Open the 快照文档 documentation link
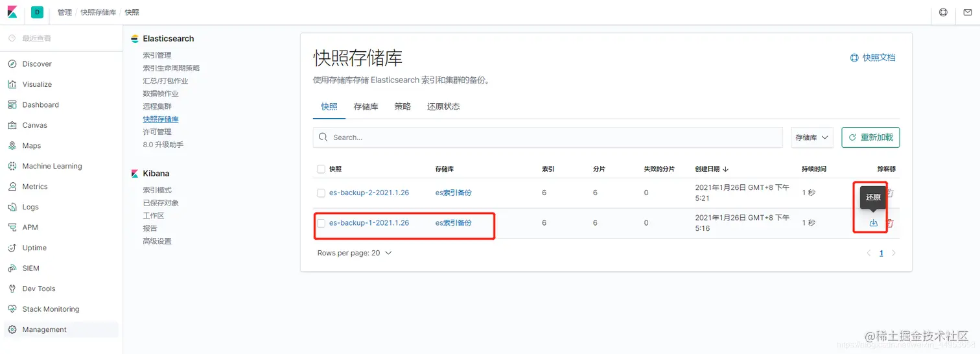Image resolution: width=980 pixels, height=354 pixels. 879,58
